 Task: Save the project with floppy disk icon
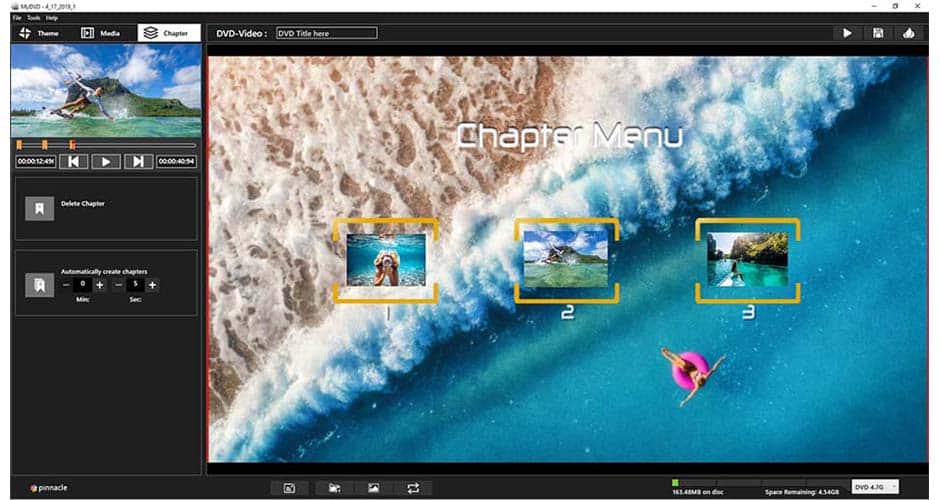[x=878, y=33]
